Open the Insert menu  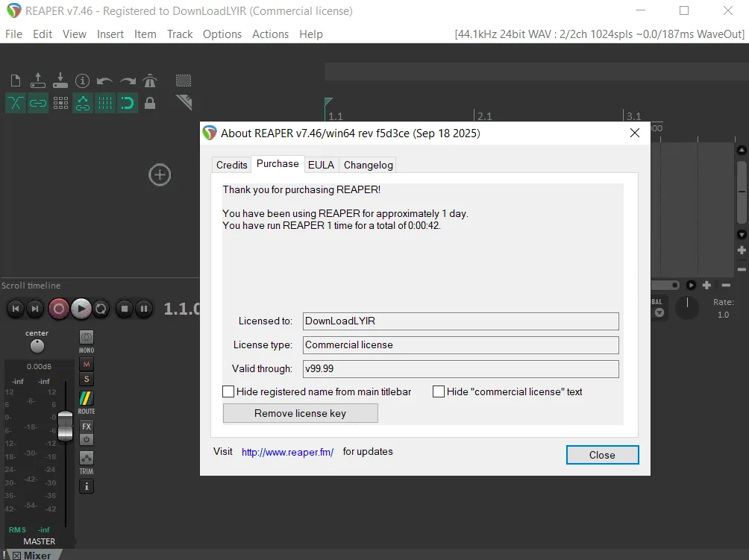(x=110, y=34)
